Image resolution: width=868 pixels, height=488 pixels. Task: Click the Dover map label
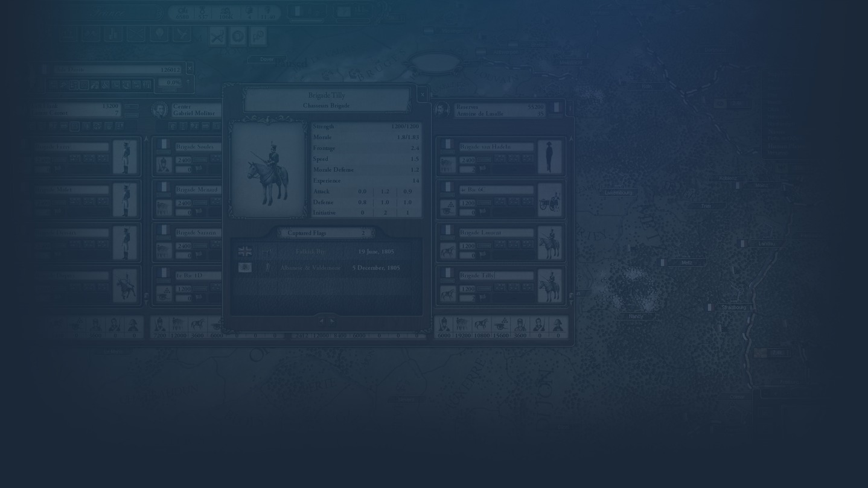coord(266,60)
